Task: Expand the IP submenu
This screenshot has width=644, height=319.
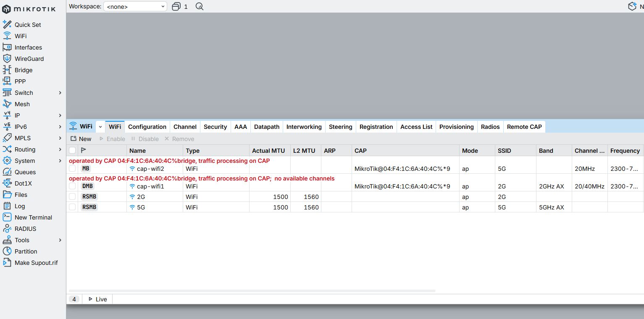Action: (x=60, y=115)
